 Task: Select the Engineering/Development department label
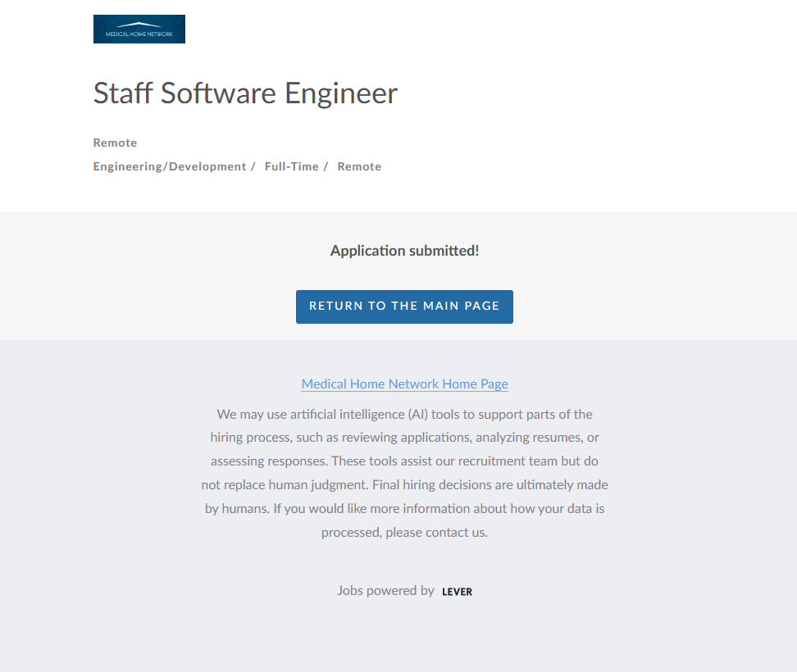coord(170,166)
